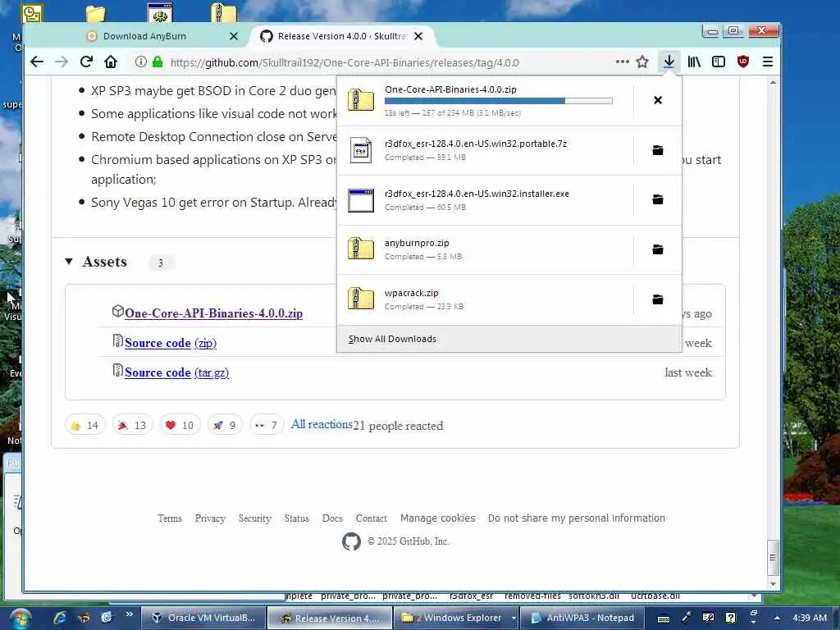The height and width of the screenshot is (630, 840).
Task: Toggle the heart reaction 10
Action: tap(180, 426)
